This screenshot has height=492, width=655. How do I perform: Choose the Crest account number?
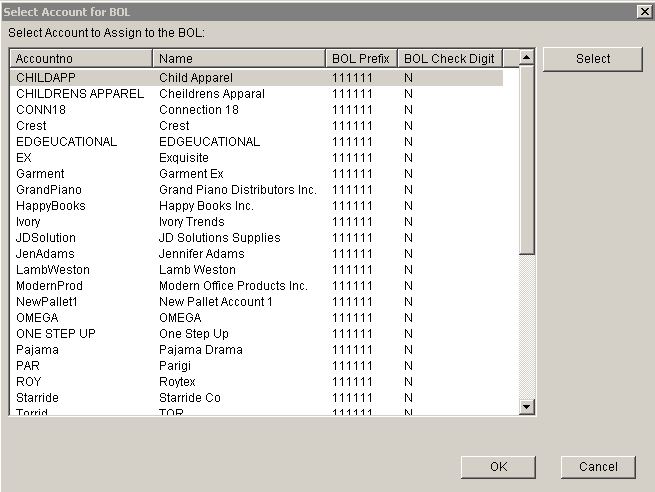(31, 126)
